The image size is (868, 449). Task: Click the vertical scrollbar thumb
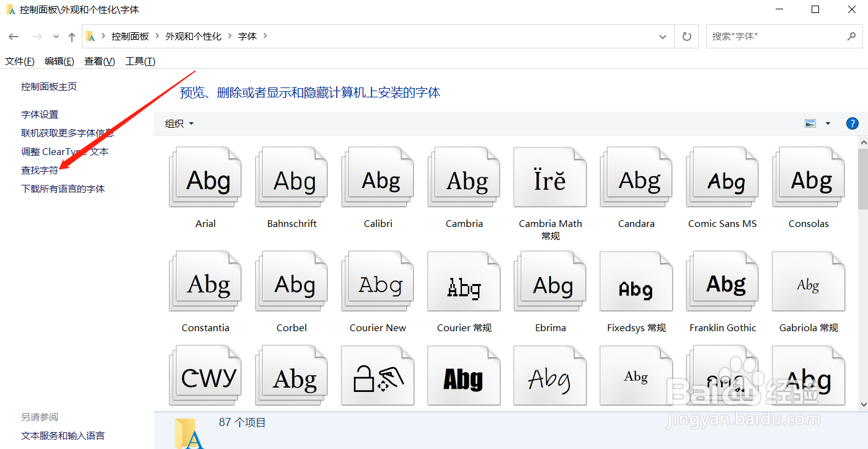click(x=862, y=179)
